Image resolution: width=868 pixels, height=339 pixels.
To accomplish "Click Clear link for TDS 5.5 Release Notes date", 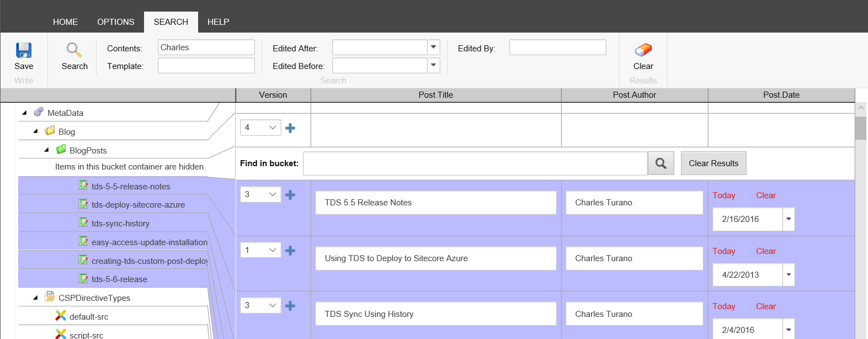I will pos(766,195).
